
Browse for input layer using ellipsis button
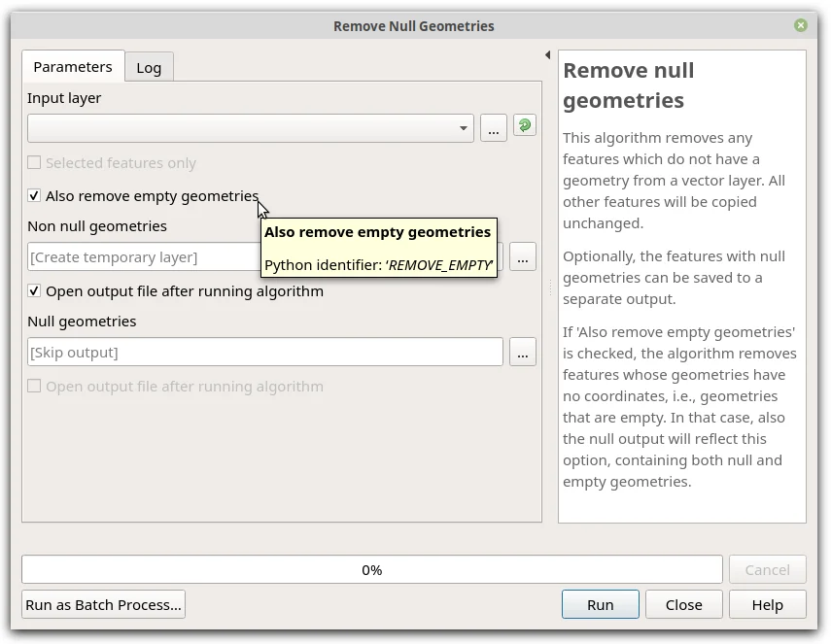point(494,128)
